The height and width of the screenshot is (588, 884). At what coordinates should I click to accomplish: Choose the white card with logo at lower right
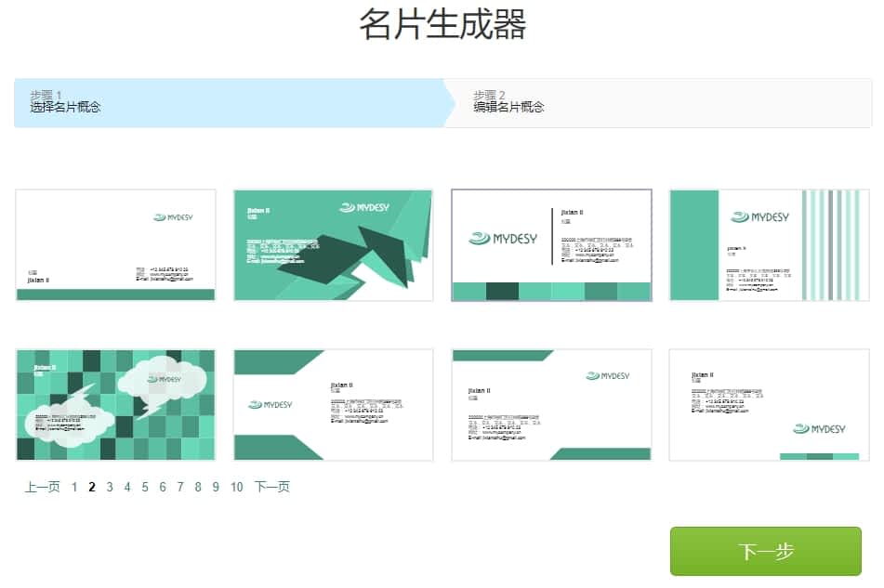coord(769,405)
